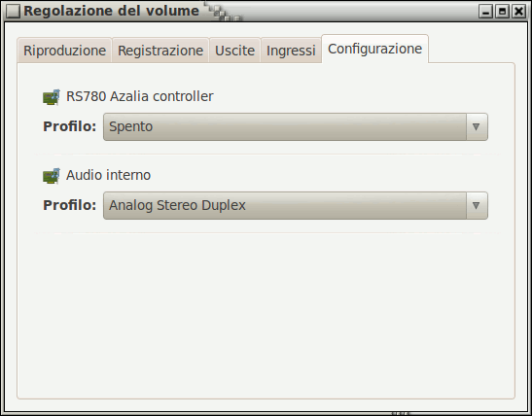
Task: Open the Analog Stereo Duplex profile combo box
Action: pos(296,205)
